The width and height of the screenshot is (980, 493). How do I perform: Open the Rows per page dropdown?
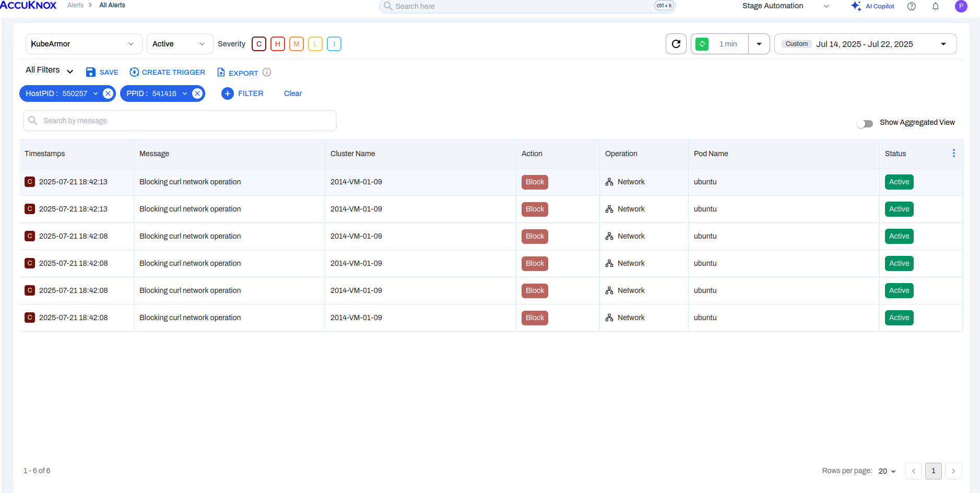pyautogui.click(x=887, y=471)
